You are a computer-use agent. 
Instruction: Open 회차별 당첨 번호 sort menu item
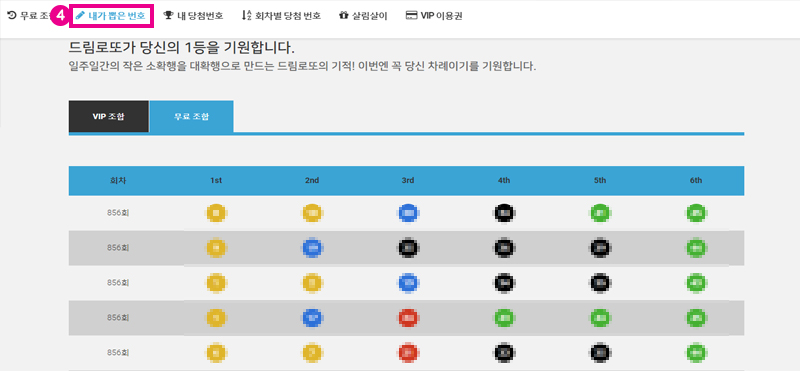coord(281,15)
